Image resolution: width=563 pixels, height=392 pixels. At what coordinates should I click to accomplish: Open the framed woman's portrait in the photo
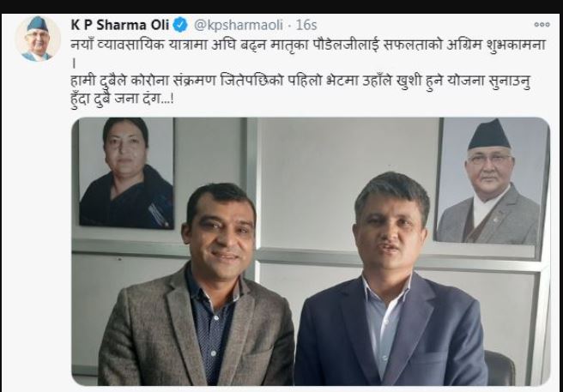pos(125,172)
